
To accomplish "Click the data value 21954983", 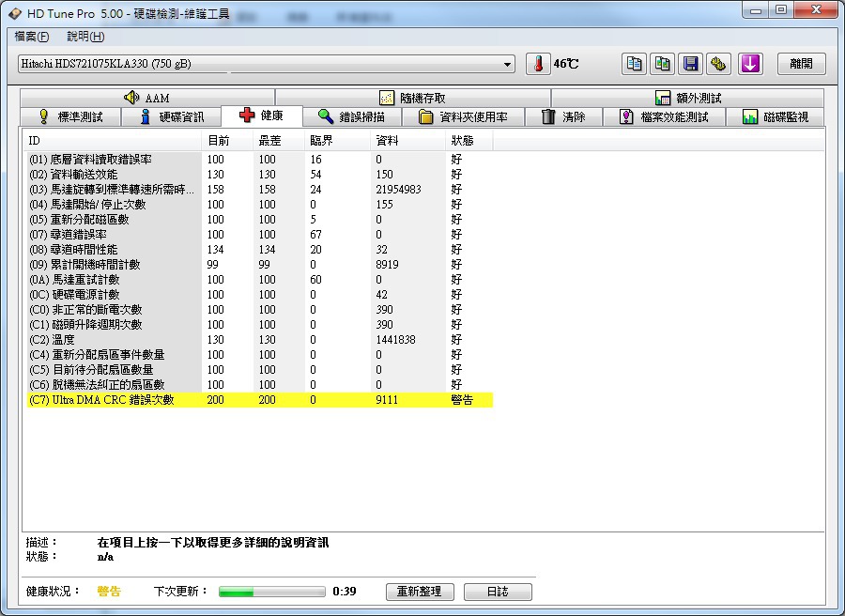I will pyautogui.click(x=398, y=190).
